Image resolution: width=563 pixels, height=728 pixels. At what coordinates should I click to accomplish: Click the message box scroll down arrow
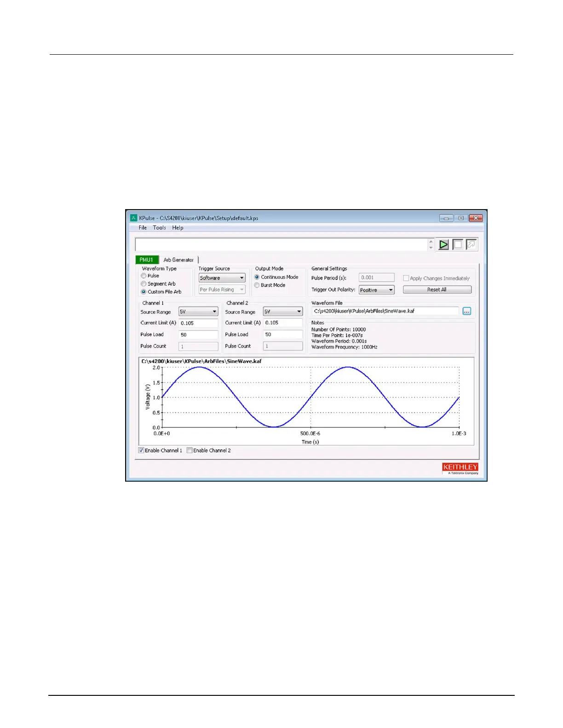click(431, 248)
